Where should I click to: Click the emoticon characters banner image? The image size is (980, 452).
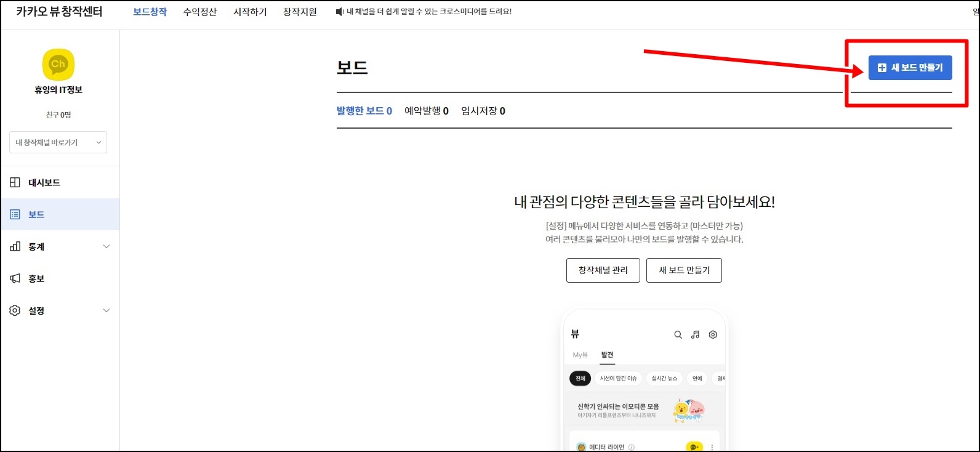(x=688, y=411)
